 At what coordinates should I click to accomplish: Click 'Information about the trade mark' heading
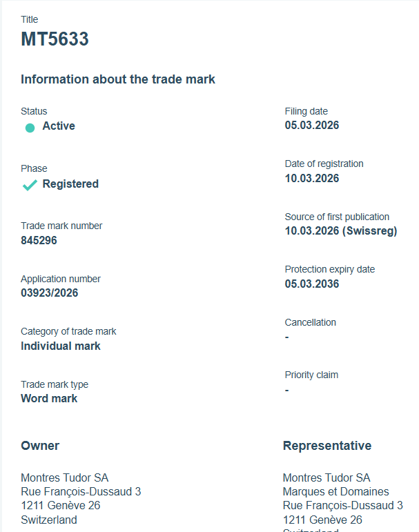118,79
